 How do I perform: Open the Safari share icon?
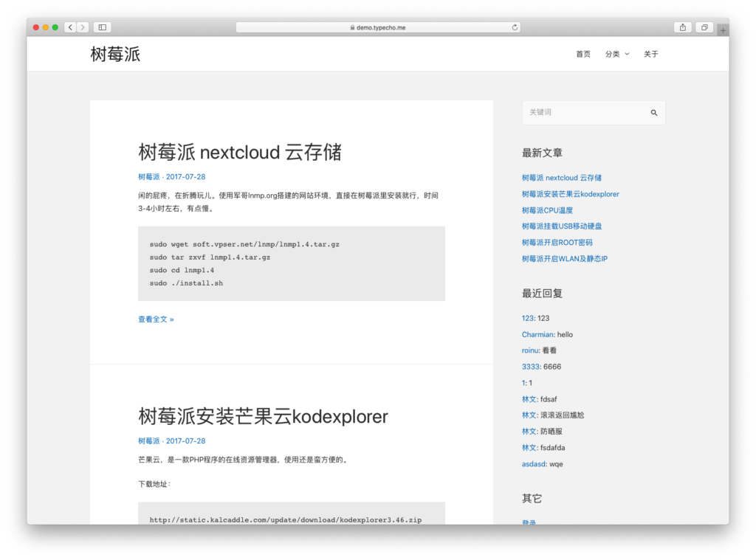click(x=683, y=27)
